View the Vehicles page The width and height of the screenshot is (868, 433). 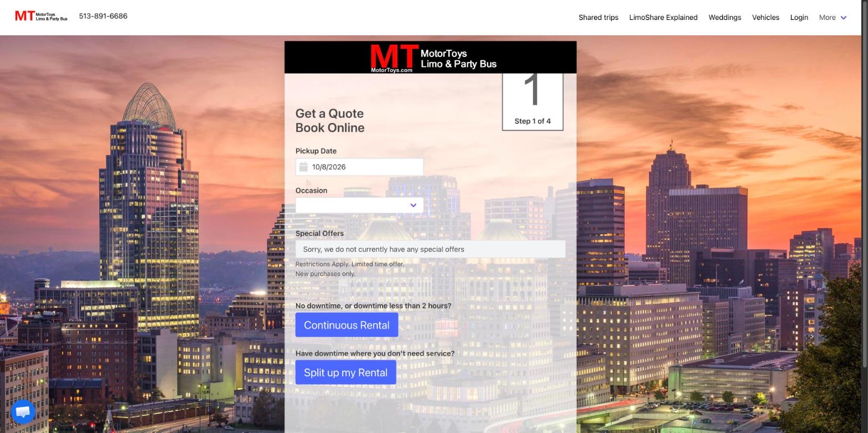pos(766,18)
